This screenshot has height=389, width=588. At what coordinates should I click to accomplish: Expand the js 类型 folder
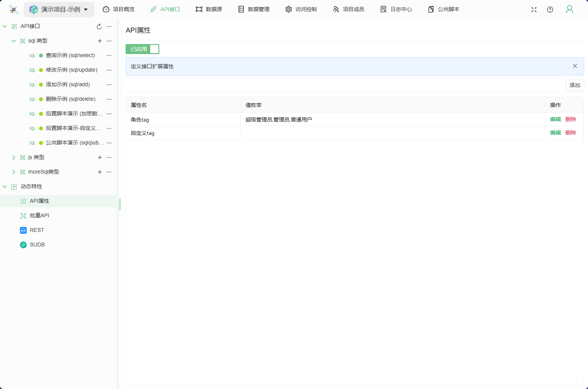(14, 158)
